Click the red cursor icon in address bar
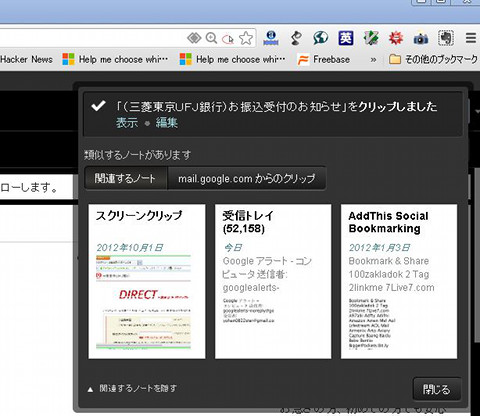The height and width of the screenshot is (416, 480). pyautogui.click(x=228, y=39)
